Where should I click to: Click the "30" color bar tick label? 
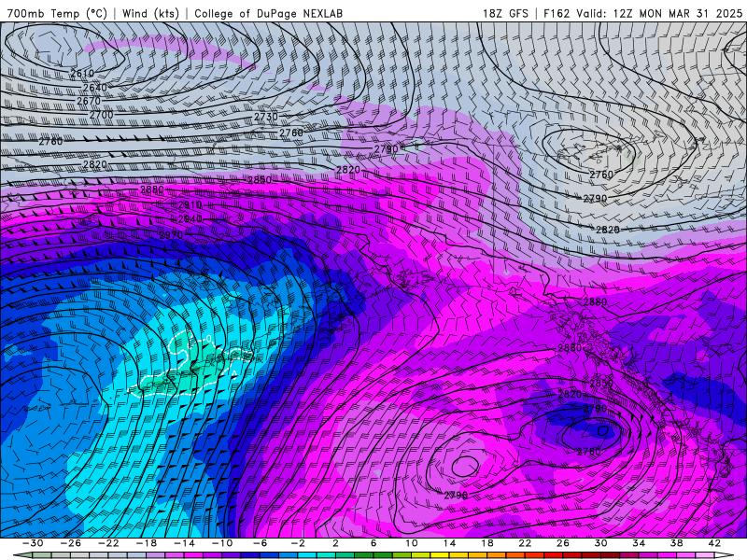600,543
